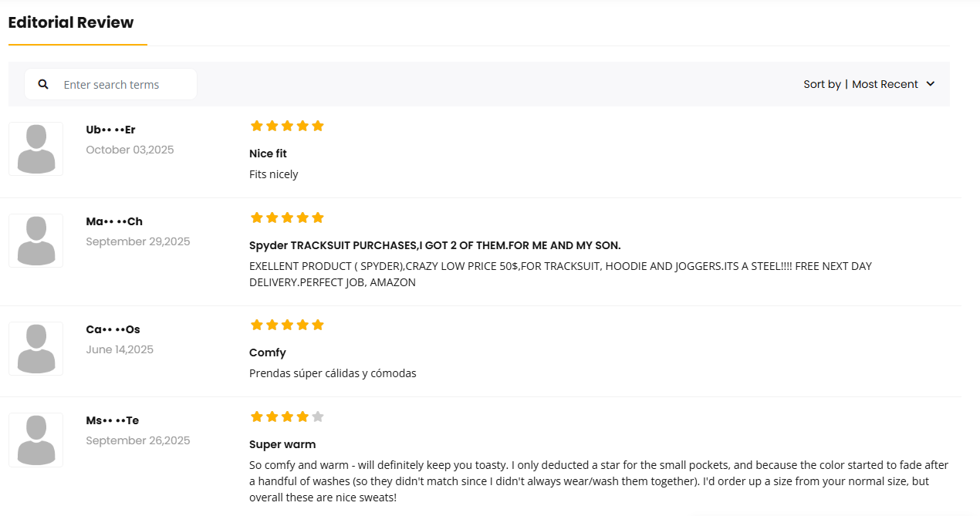The image size is (980, 516).
Task: Click the reviewer name Ub•• ••Er
Action: point(111,130)
